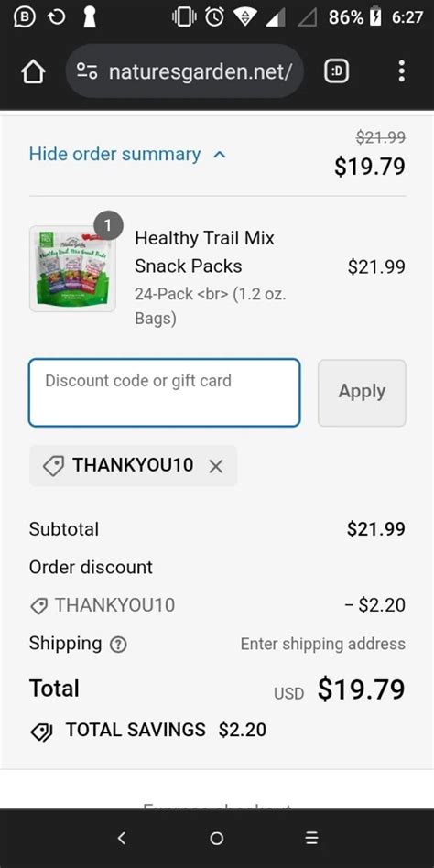Open the browser three-dot menu
This screenshot has width=434, height=868.
pyautogui.click(x=401, y=71)
